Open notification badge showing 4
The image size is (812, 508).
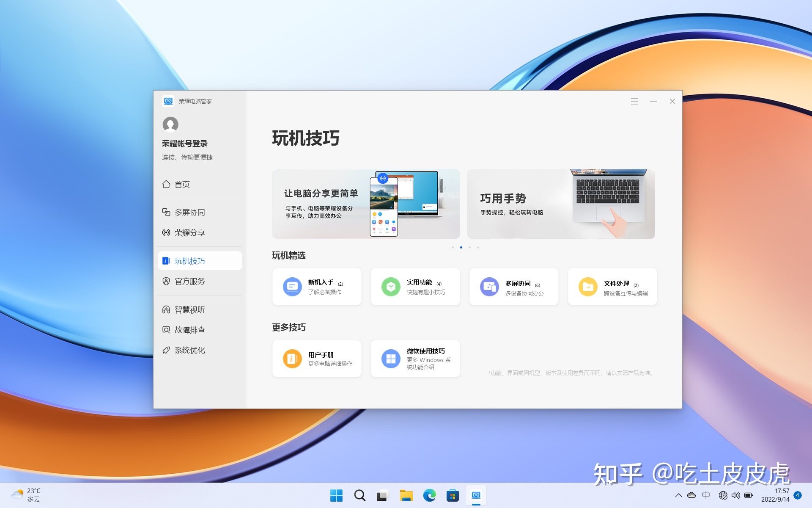[798, 495]
